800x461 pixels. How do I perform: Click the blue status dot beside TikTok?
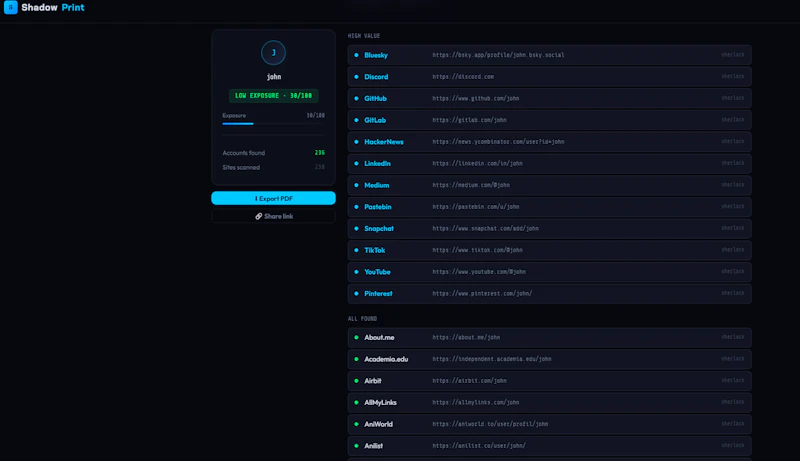(x=356, y=250)
